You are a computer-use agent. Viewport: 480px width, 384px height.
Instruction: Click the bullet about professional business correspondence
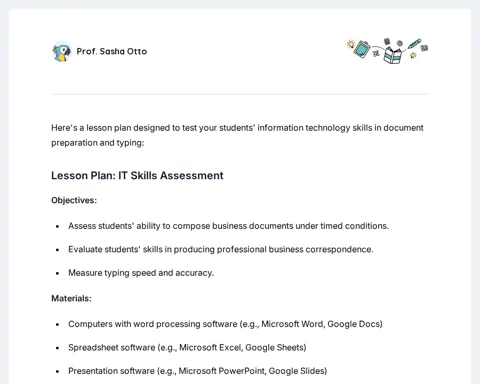[x=221, y=249]
